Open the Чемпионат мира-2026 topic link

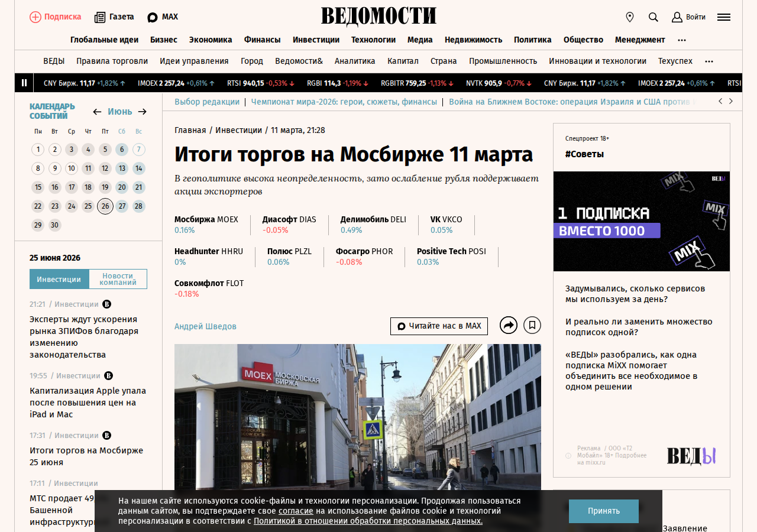344,102
